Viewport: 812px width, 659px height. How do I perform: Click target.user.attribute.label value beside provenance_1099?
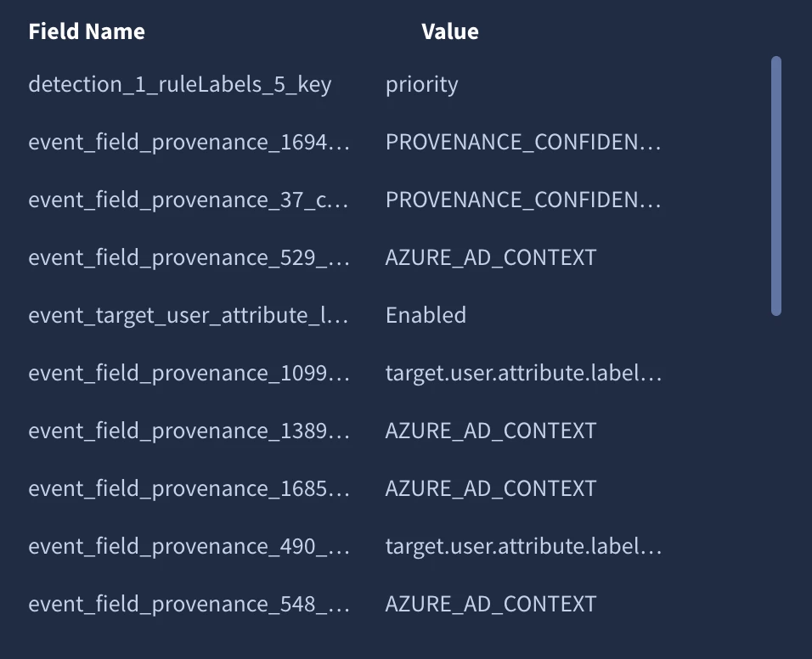523,374
